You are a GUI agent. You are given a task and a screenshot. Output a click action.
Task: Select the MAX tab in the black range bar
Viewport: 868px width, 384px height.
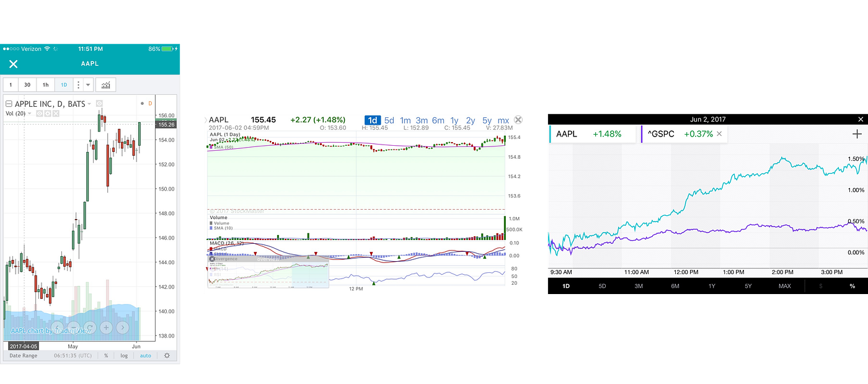pos(785,286)
